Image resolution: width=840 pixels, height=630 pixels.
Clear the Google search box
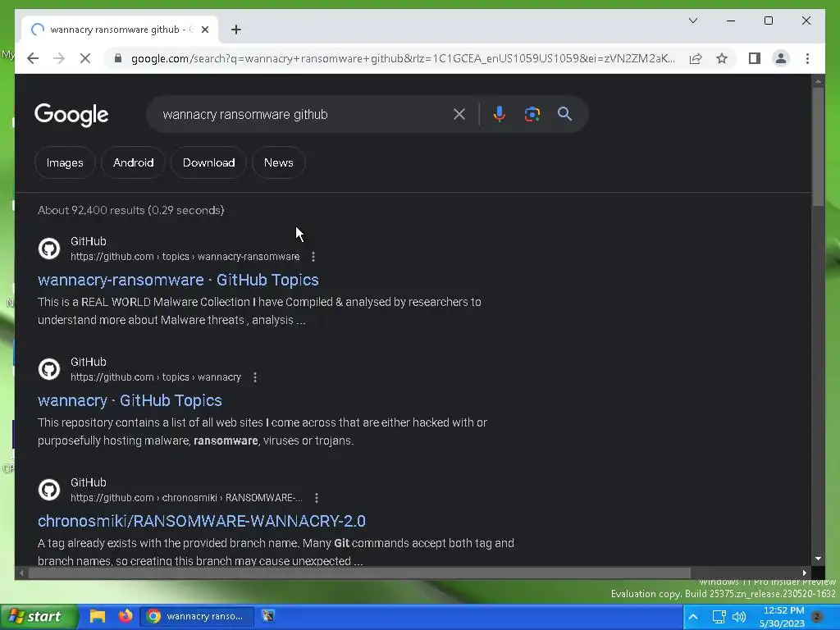pyautogui.click(x=459, y=114)
